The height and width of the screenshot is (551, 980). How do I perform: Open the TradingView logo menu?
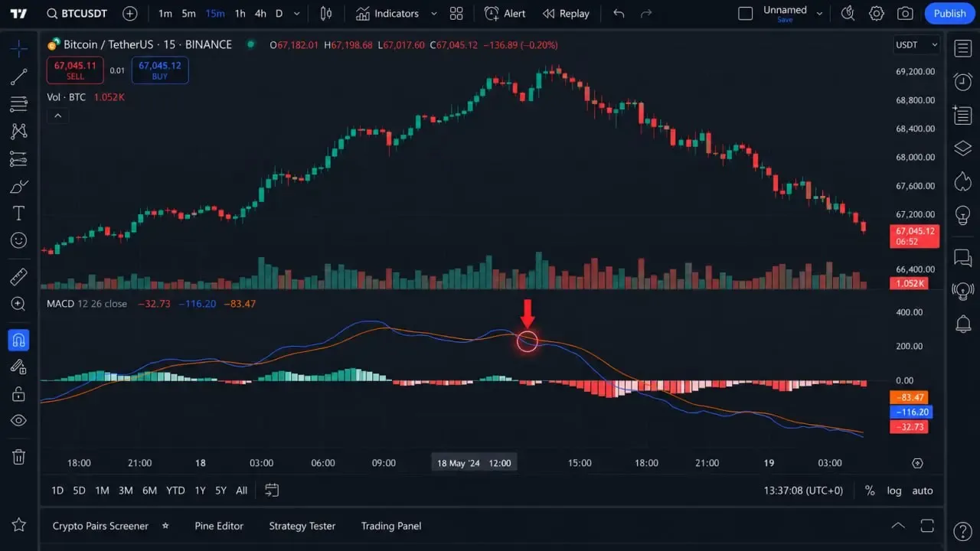[x=19, y=14]
